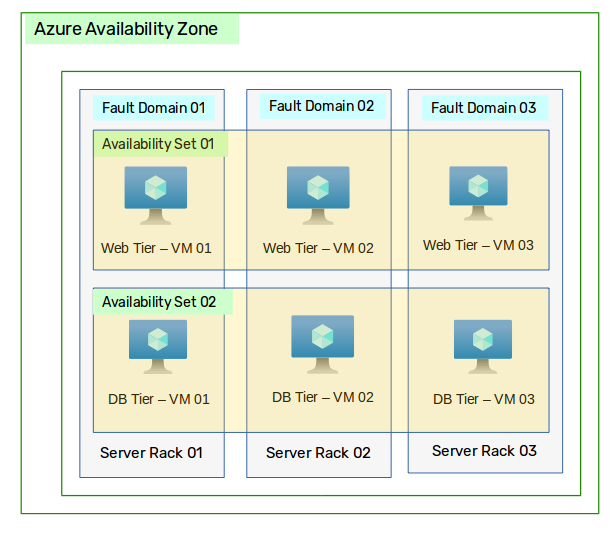
Task: Click the Availability Set 02 label
Action: [159, 302]
